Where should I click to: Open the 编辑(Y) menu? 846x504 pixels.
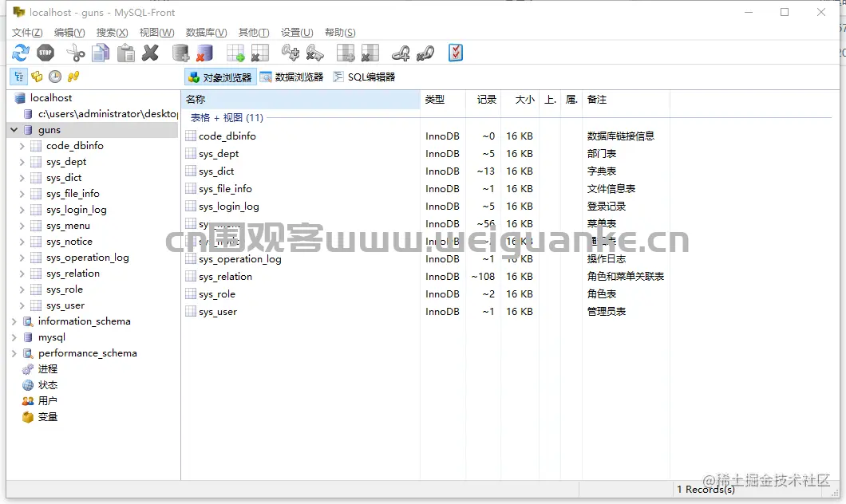click(x=69, y=33)
